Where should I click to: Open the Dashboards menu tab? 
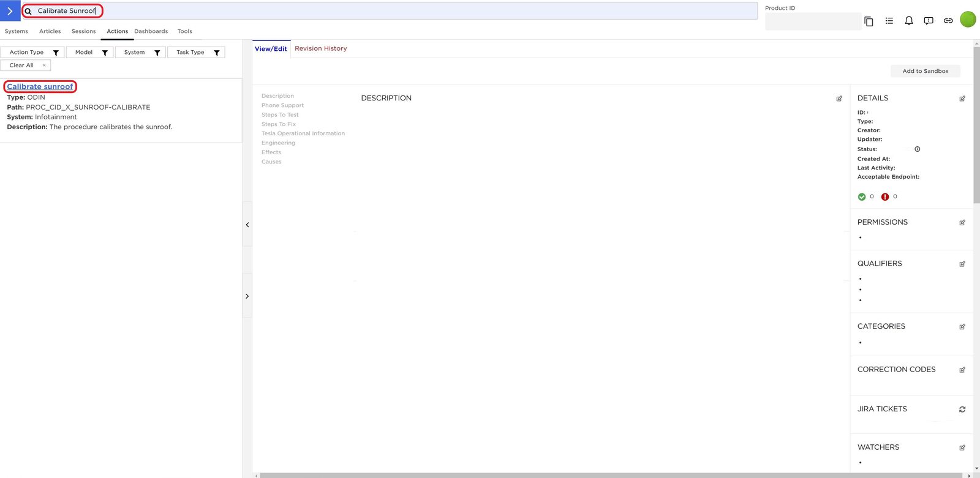pos(151,31)
